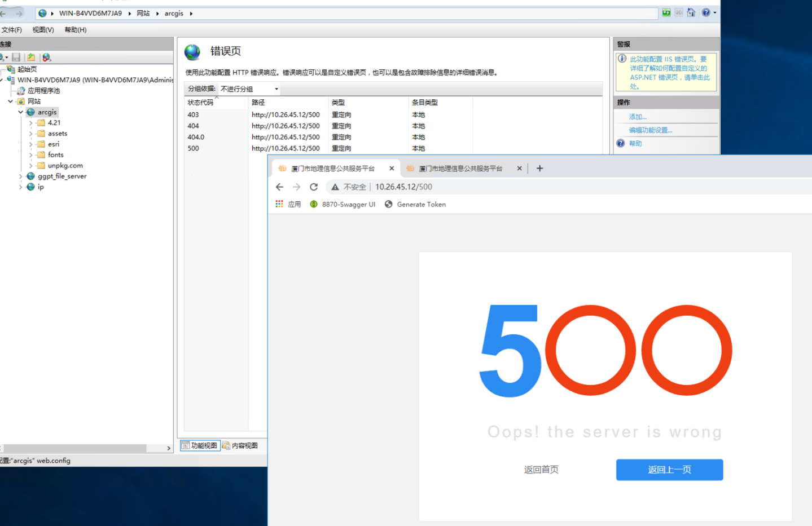Click the Chrome address bar URL
Viewport: 812px width, 526px height.
[403, 187]
